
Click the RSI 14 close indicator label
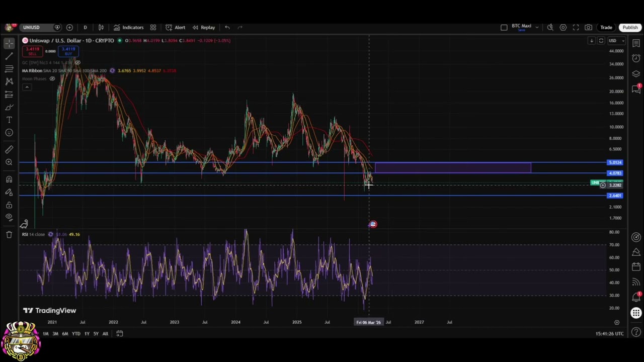33,234
